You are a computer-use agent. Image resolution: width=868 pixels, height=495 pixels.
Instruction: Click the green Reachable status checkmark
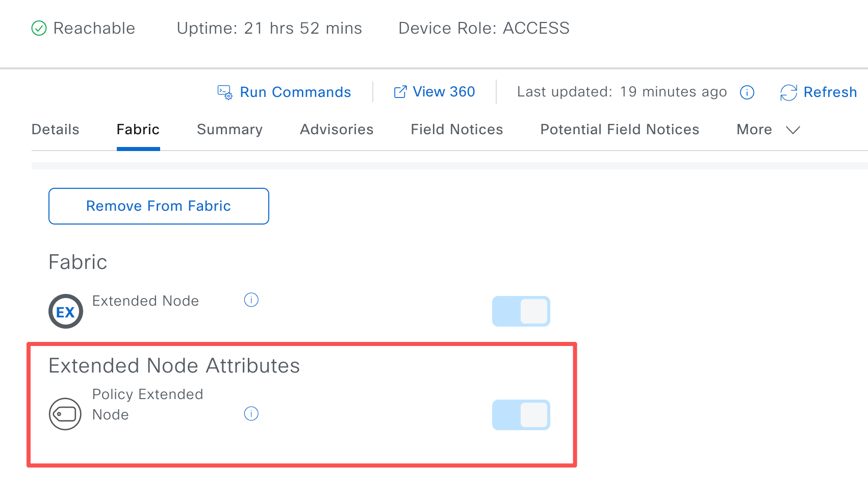tap(39, 28)
